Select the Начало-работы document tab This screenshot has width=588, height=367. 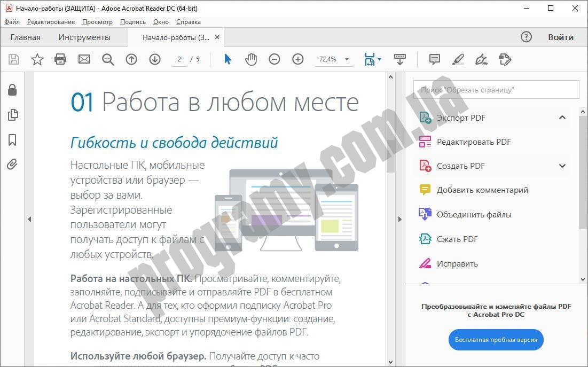point(176,37)
